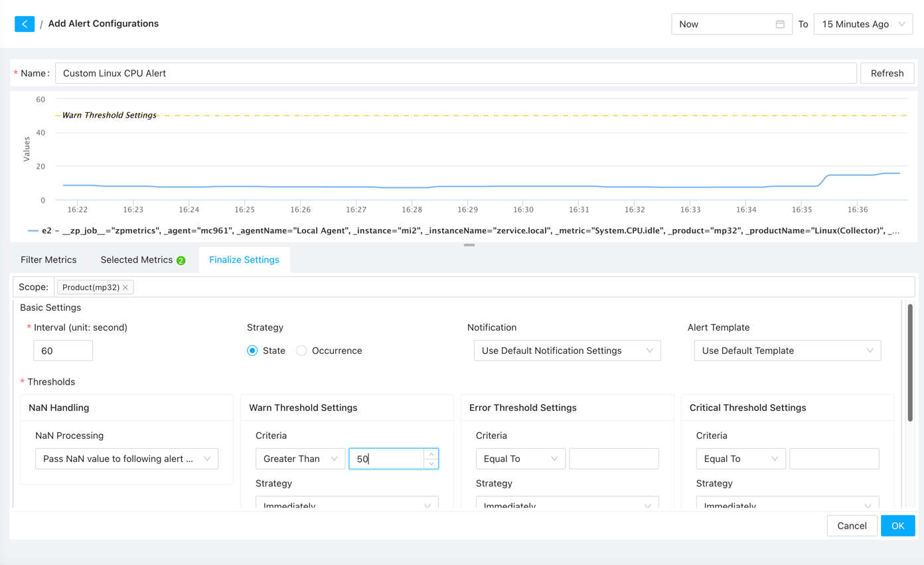Expand the Notification settings dropdown
This screenshot has height=565, width=924.
(x=567, y=351)
